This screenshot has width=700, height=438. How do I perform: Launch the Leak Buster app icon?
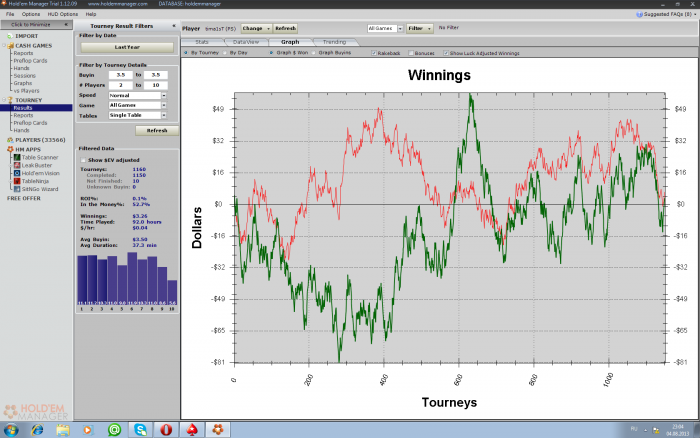pos(17,165)
